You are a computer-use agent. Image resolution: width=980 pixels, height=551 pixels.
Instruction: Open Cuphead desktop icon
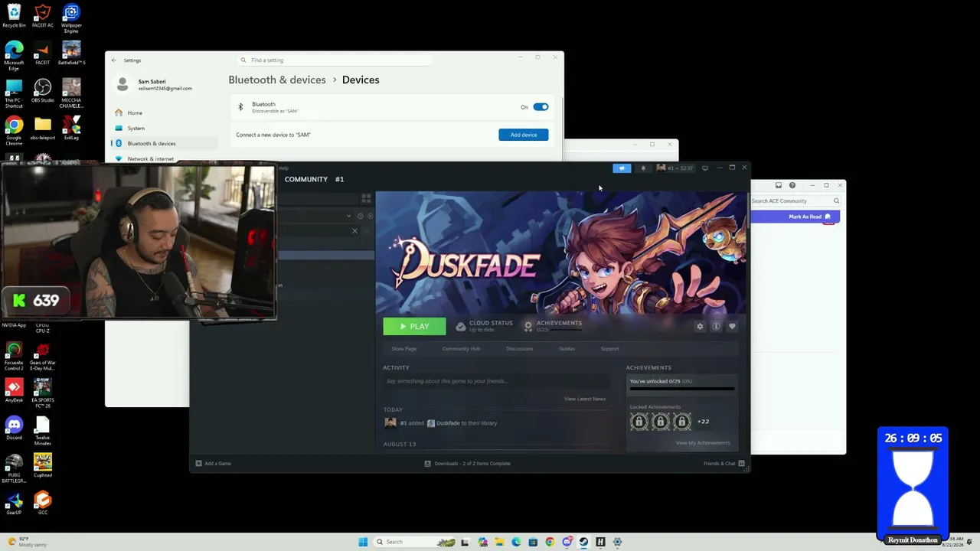pos(43,465)
